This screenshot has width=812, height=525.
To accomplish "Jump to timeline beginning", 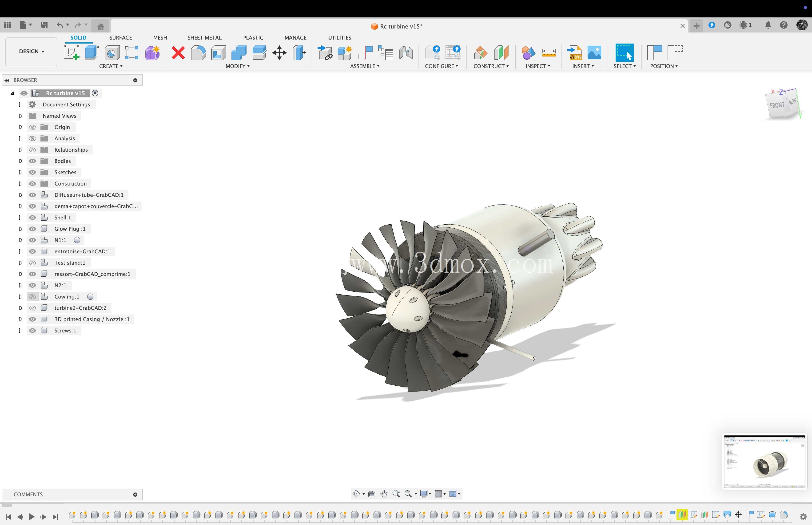I will pyautogui.click(x=8, y=517).
